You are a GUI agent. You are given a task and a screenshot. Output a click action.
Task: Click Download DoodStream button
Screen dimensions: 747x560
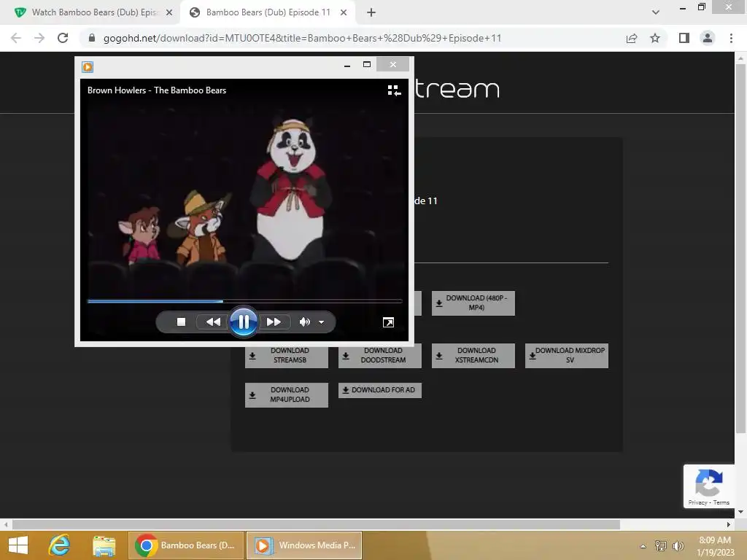coord(379,355)
